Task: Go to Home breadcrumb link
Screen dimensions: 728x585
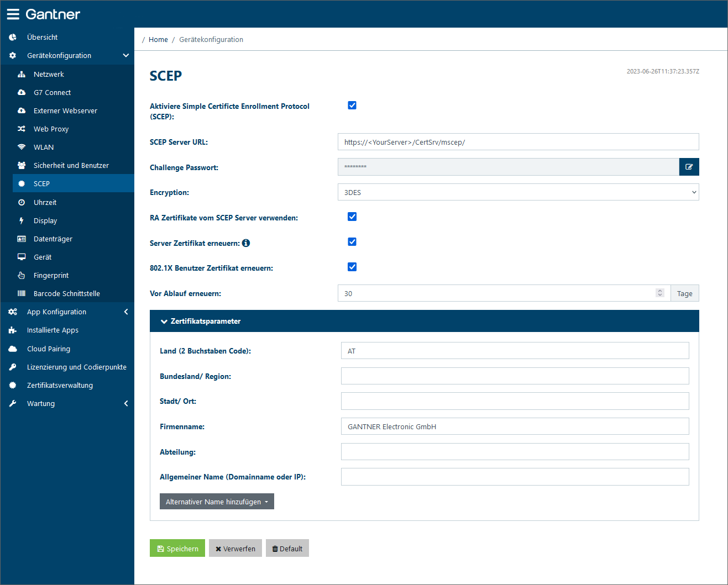Action: pos(158,39)
